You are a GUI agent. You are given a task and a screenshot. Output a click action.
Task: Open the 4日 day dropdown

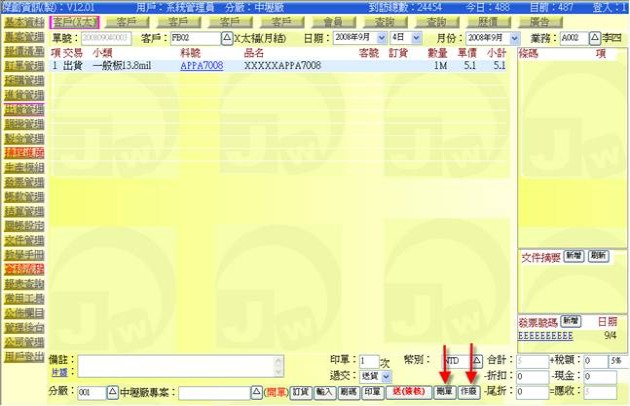[417, 37]
